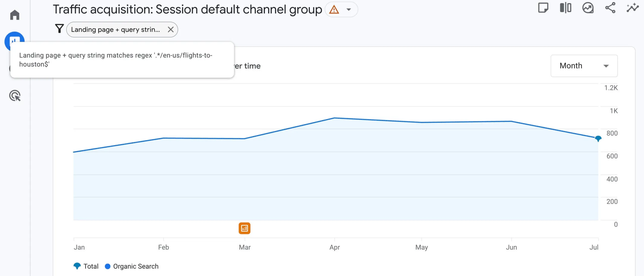Click the insights chart icon in header
The image size is (644, 276).
click(x=588, y=8)
